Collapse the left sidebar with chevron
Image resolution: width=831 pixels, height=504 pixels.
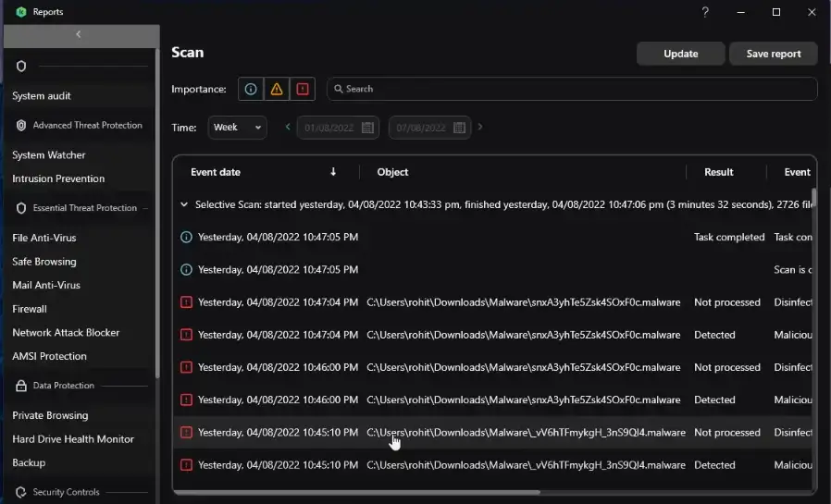(79, 34)
